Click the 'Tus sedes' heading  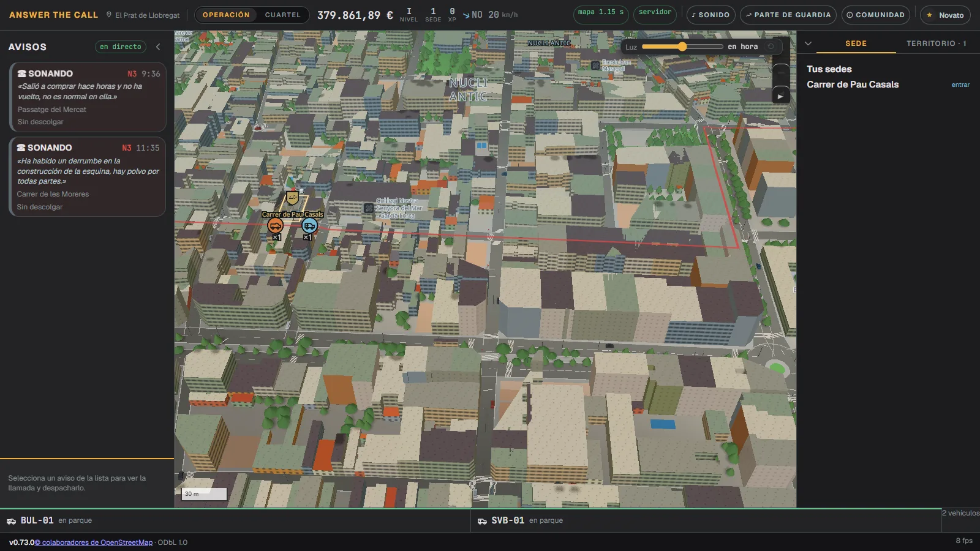829,69
